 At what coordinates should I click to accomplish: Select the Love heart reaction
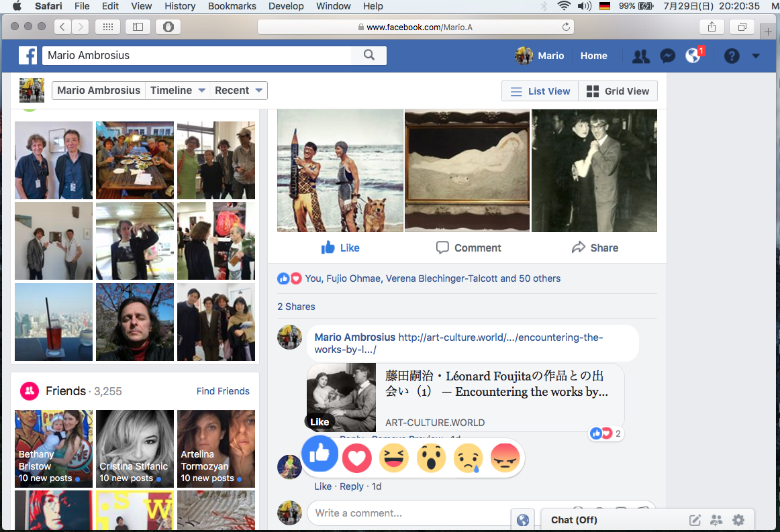point(356,458)
